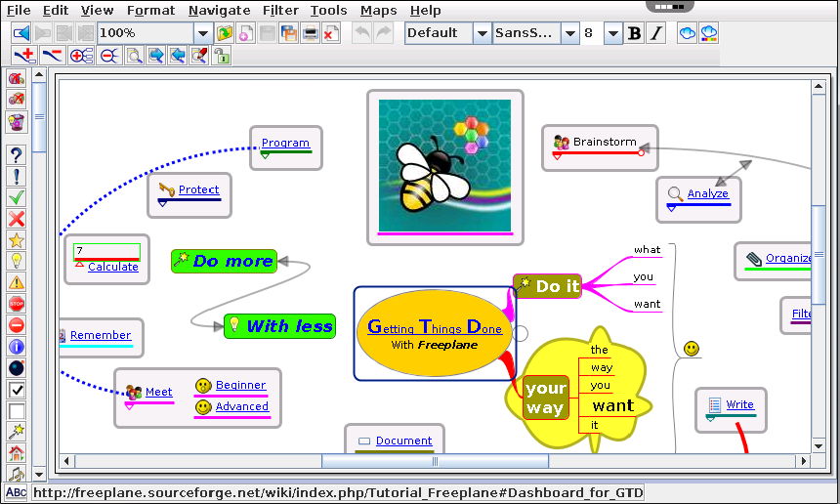Click the Getting Things Done root link
Image resolution: width=840 pixels, height=504 pixels.
435,326
